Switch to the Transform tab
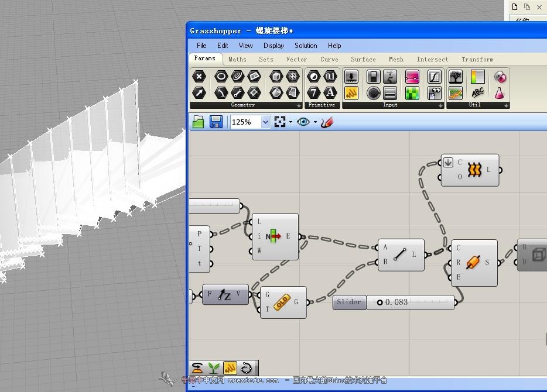Viewport: 547px width, 392px height. point(477,59)
